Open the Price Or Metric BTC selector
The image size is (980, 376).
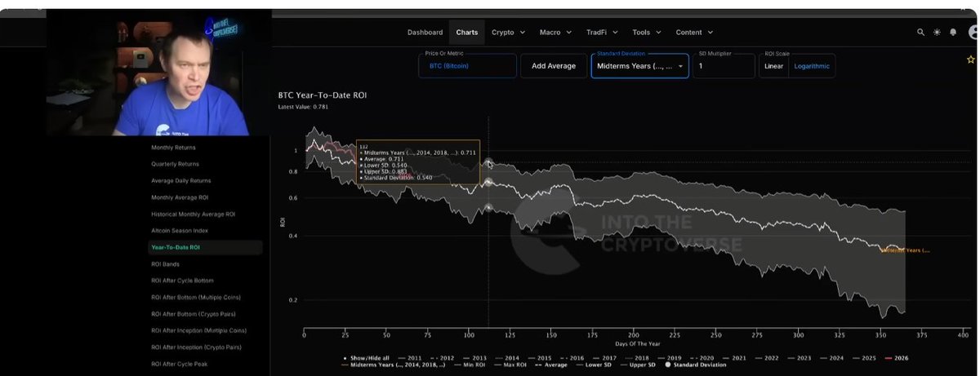(x=467, y=66)
